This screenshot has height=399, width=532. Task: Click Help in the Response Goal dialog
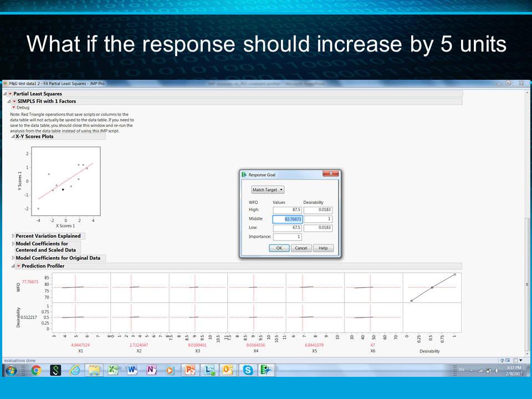click(x=323, y=248)
